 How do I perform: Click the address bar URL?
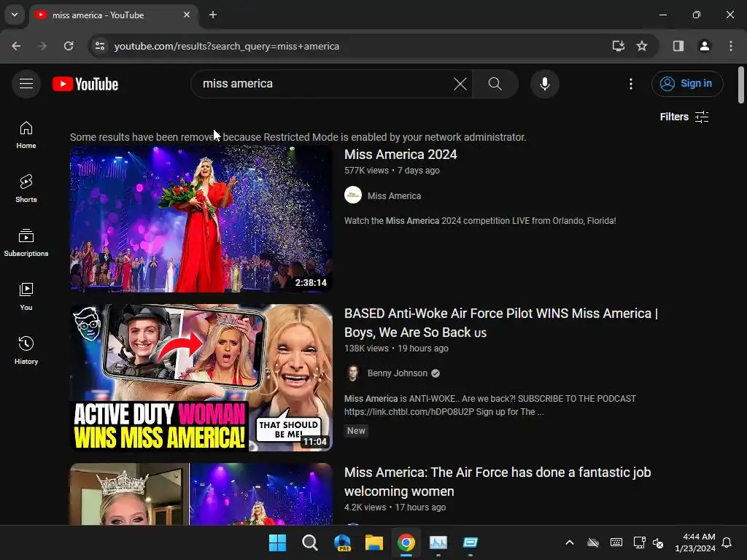(227, 46)
